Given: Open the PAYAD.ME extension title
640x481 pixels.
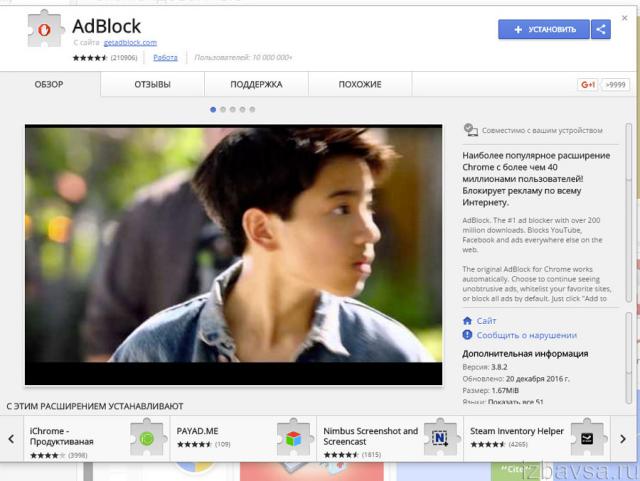Looking at the screenshot, I should coord(198,431).
